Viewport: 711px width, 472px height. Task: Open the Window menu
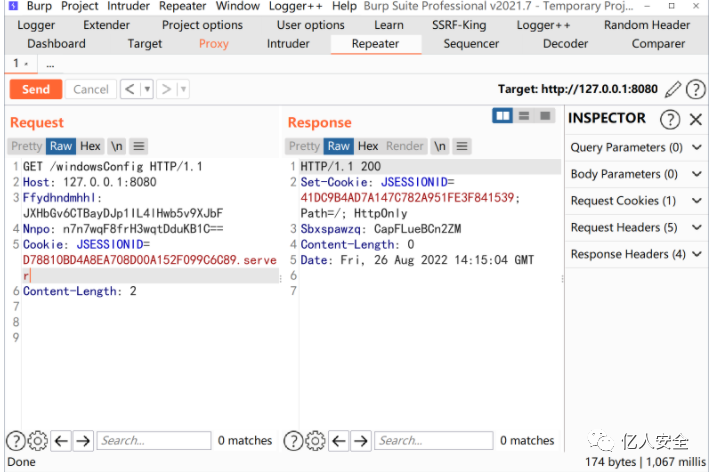coord(238,6)
